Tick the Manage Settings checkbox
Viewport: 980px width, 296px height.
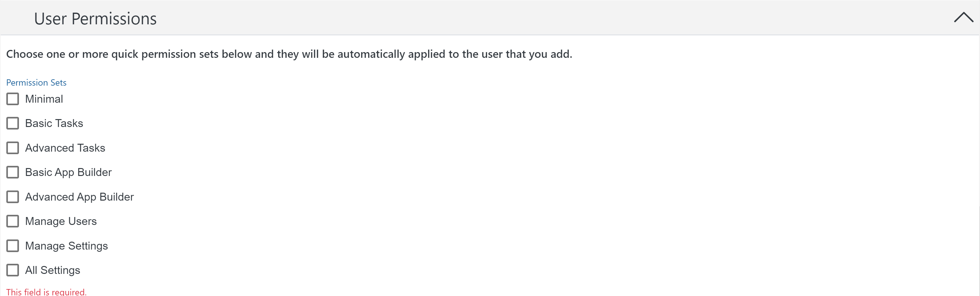pyautogui.click(x=13, y=246)
